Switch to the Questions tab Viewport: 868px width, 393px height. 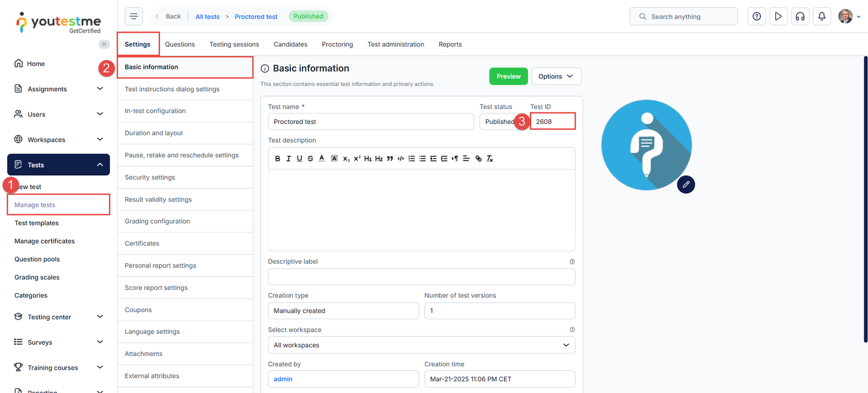click(x=180, y=45)
